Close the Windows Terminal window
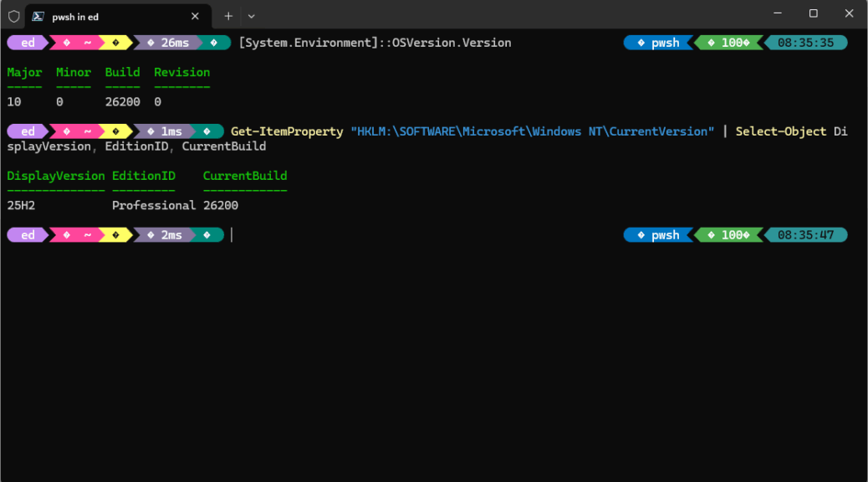The height and width of the screenshot is (482, 868). tap(850, 14)
